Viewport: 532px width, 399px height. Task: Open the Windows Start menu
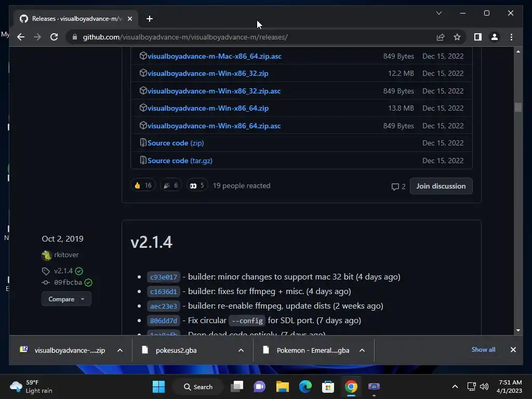click(x=158, y=387)
